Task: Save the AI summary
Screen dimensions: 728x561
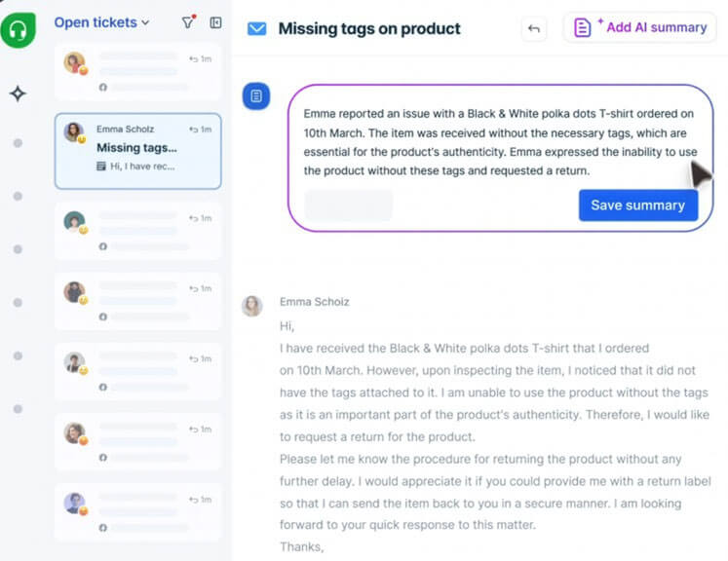Action: (x=637, y=206)
